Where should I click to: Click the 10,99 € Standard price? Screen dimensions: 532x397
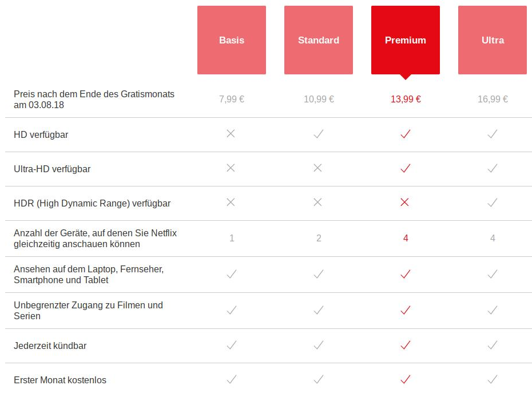tap(319, 99)
